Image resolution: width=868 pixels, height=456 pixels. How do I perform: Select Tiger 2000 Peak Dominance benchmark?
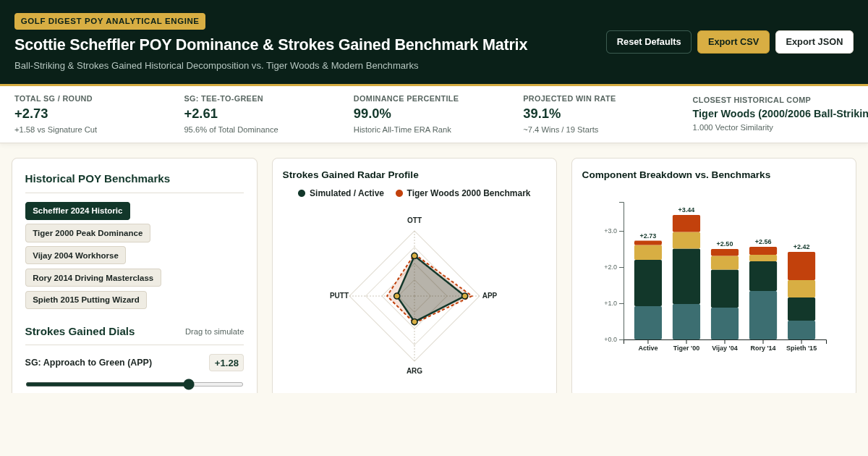coord(88,233)
